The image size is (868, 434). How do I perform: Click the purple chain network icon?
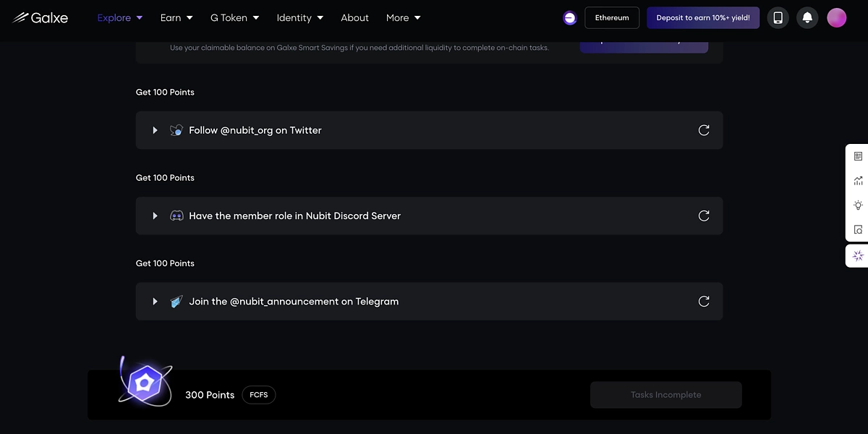pos(570,18)
